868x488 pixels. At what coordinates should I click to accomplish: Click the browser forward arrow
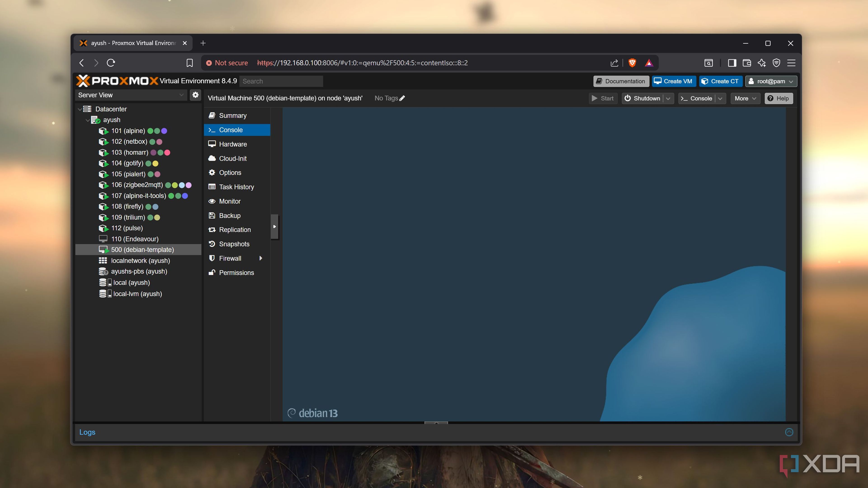[x=96, y=63]
